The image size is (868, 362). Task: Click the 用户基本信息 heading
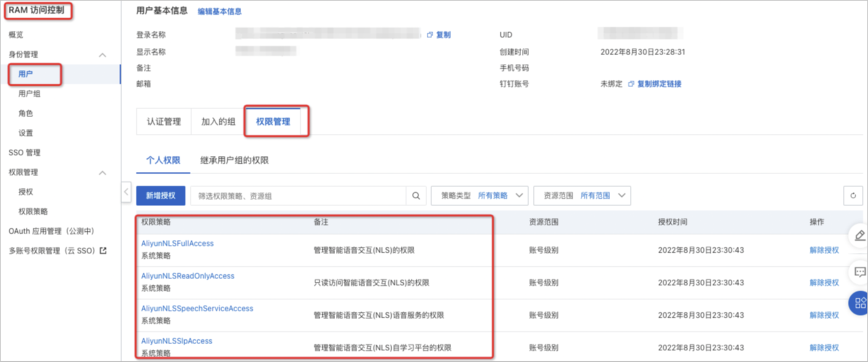point(162,10)
